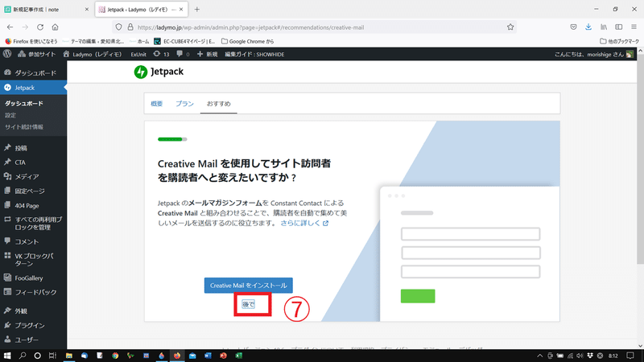Open the Jetpack sidebar menu item
This screenshot has width=644, height=362.
click(33, 88)
